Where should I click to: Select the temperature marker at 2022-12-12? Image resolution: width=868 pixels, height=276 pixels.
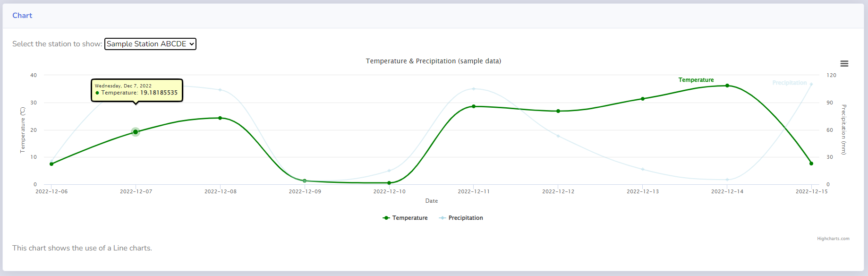pyautogui.click(x=558, y=111)
